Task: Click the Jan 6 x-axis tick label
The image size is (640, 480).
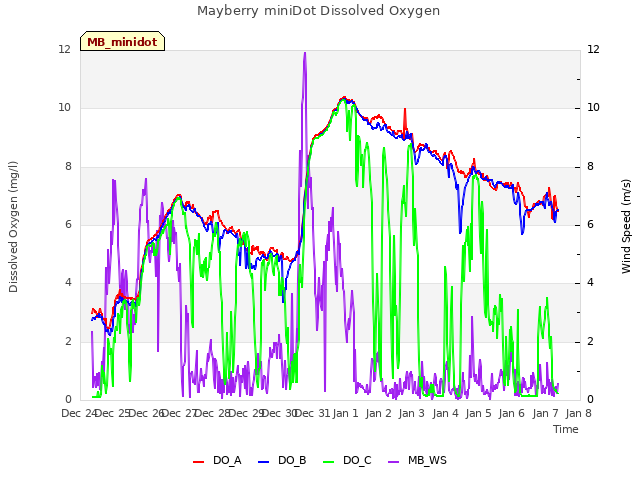Action: [511, 413]
